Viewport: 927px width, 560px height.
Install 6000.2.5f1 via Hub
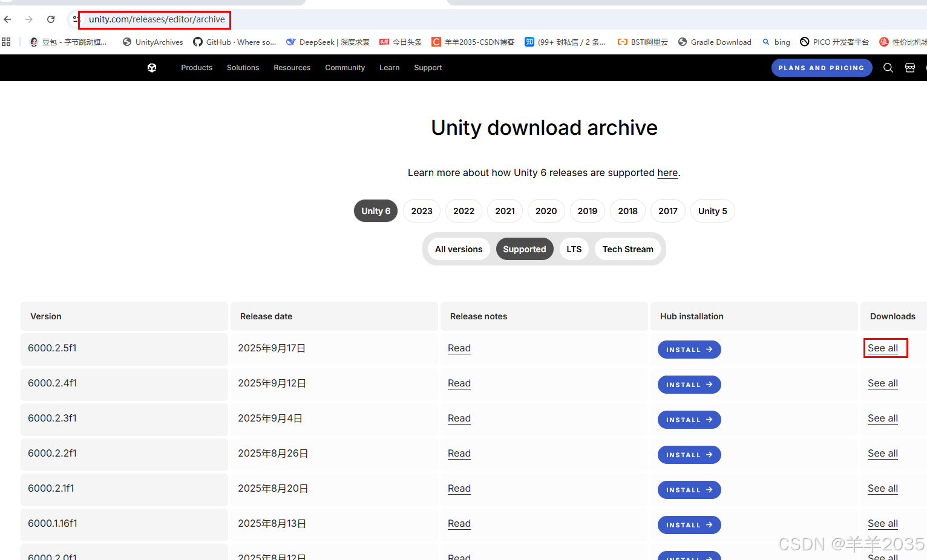[689, 350]
